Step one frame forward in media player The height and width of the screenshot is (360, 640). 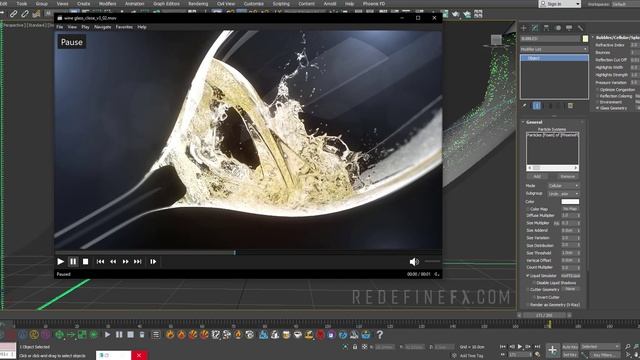pos(153,262)
